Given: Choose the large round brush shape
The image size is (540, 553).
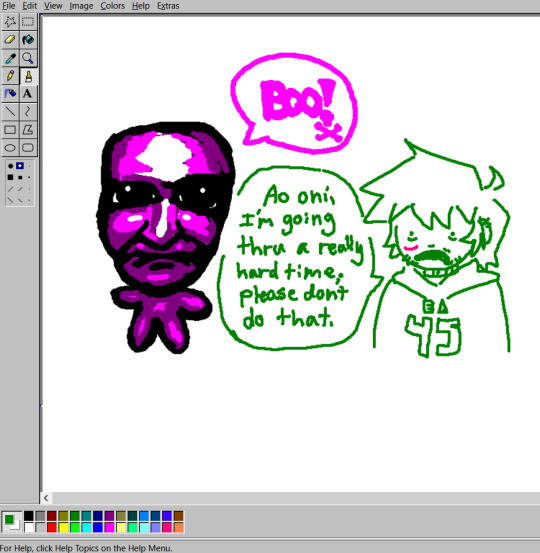Looking at the screenshot, I should 11,165.
